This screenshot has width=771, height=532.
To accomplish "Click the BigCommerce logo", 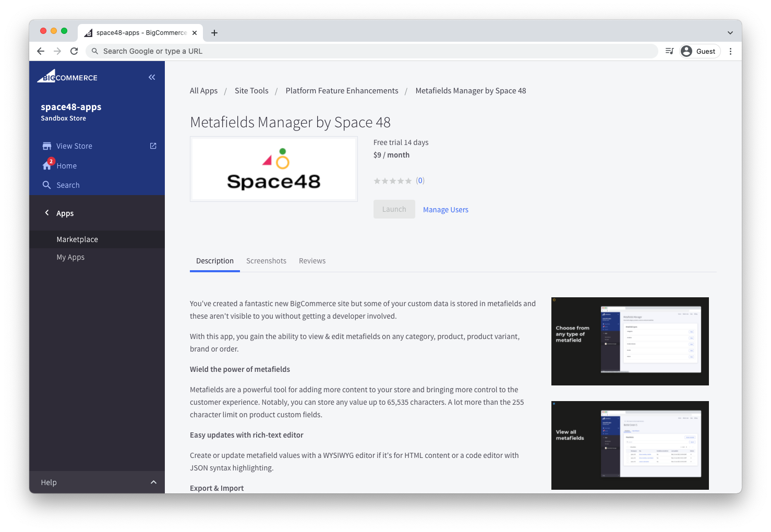I will pyautogui.click(x=67, y=76).
